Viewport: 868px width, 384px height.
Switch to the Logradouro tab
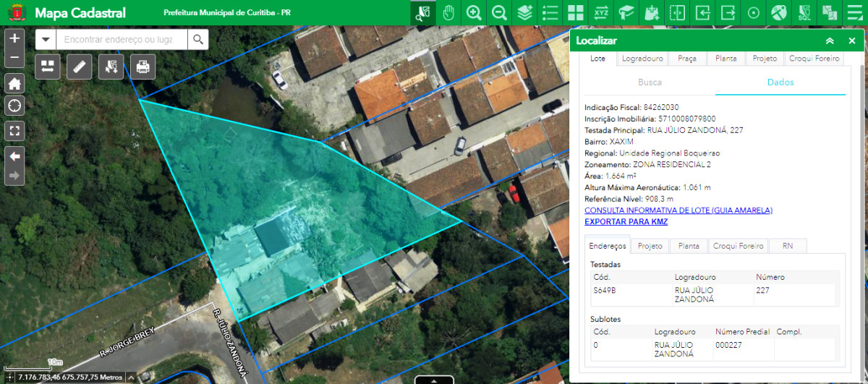coord(642,59)
